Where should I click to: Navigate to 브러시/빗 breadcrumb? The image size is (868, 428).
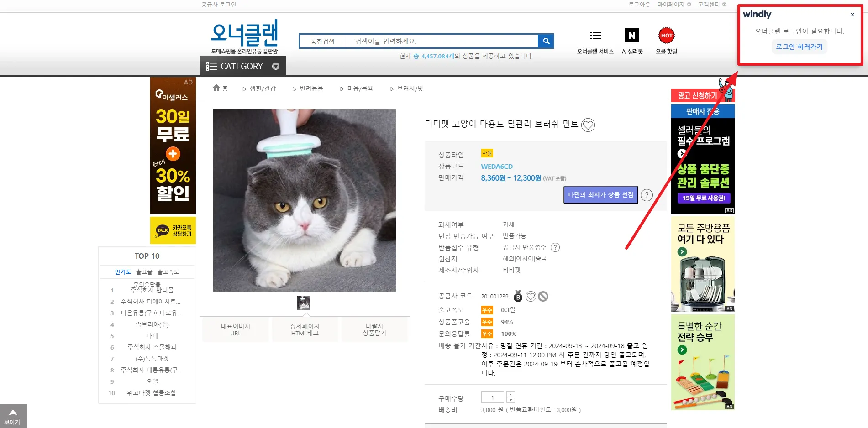coord(410,89)
